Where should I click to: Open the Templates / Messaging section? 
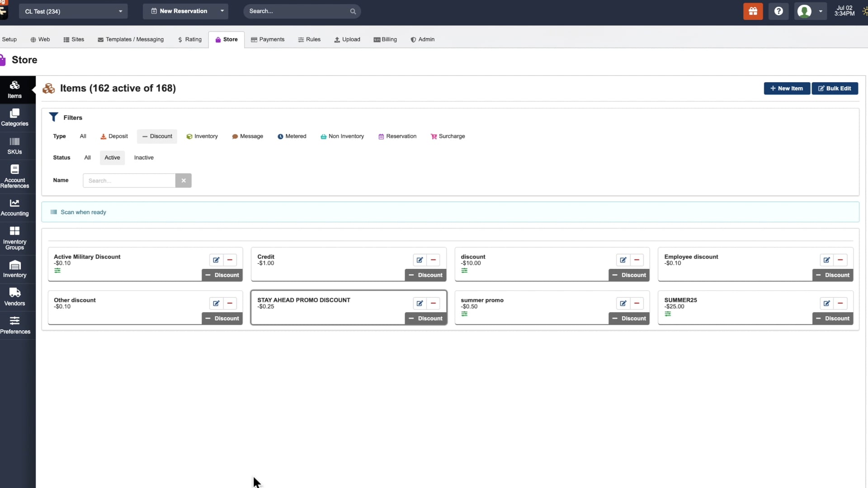point(131,39)
